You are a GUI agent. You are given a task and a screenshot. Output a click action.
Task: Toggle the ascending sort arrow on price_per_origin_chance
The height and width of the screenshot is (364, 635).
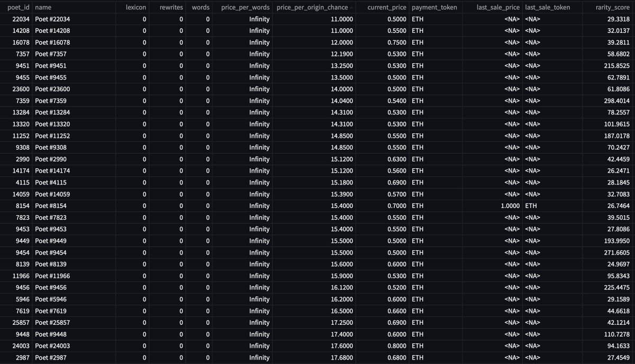click(352, 7)
